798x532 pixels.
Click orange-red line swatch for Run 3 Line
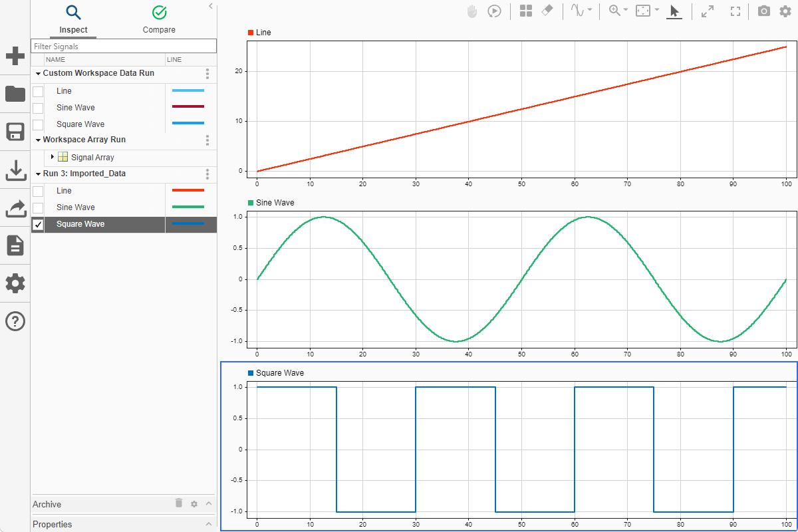(x=188, y=190)
